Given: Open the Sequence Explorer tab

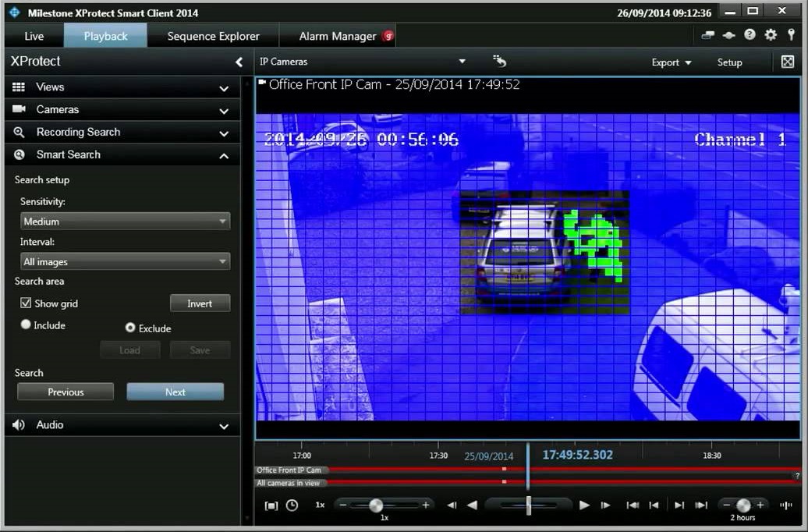Looking at the screenshot, I should coord(214,36).
